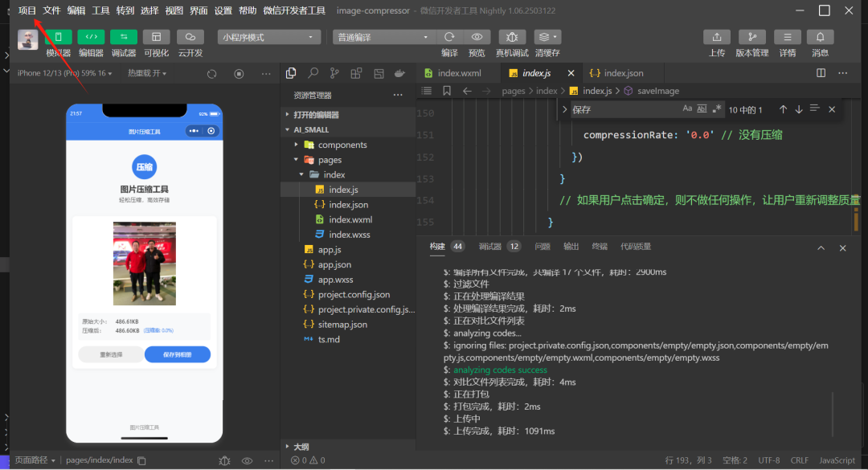The image size is (868, 470).
Task: Open the 上传 upload toolbar icon
Action: coord(716,37)
